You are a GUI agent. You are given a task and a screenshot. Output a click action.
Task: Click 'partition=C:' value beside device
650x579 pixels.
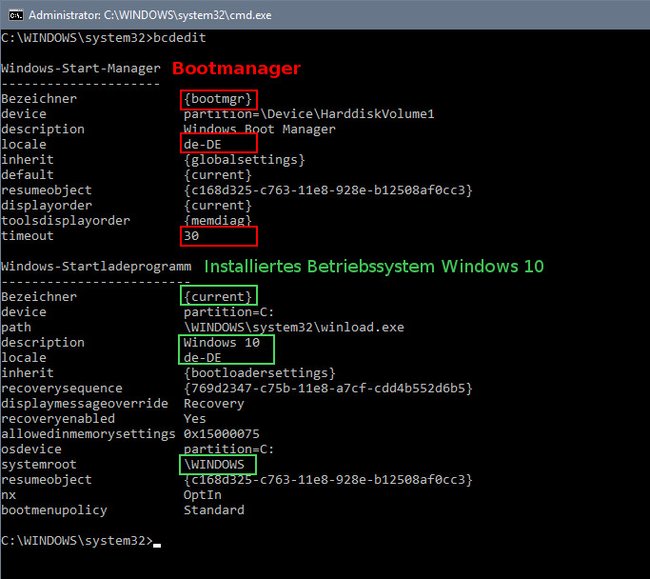point(229,312)
